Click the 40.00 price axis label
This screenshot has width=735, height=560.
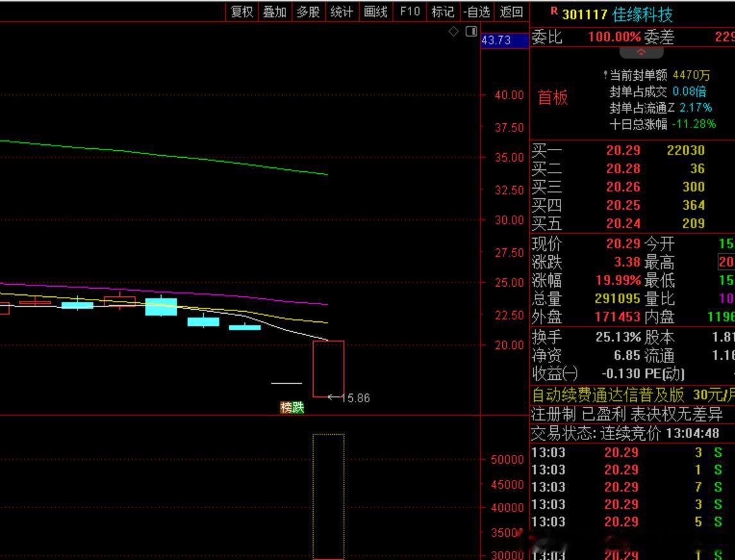click(x=509, y=95)
